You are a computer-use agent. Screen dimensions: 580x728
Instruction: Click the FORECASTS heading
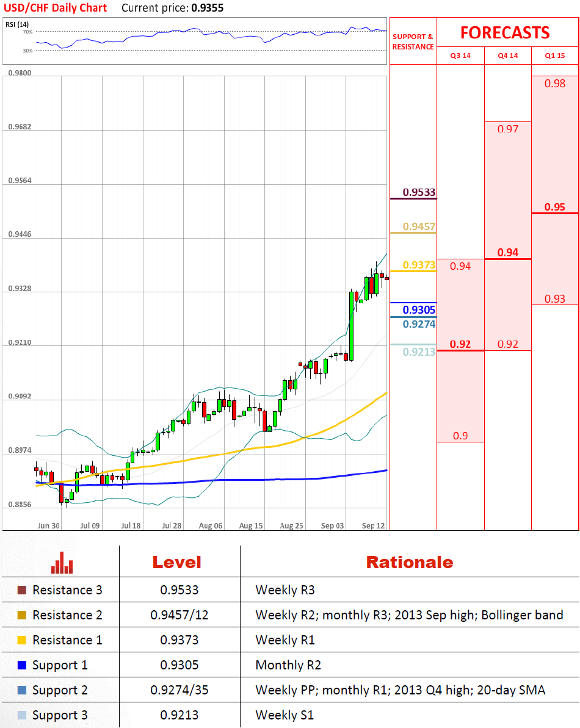(x=505, y=32)
